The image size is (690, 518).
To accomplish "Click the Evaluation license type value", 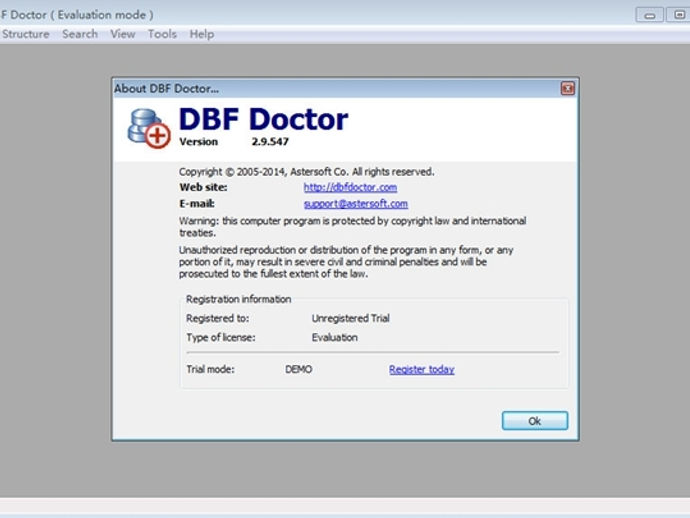I will point(334,338).
